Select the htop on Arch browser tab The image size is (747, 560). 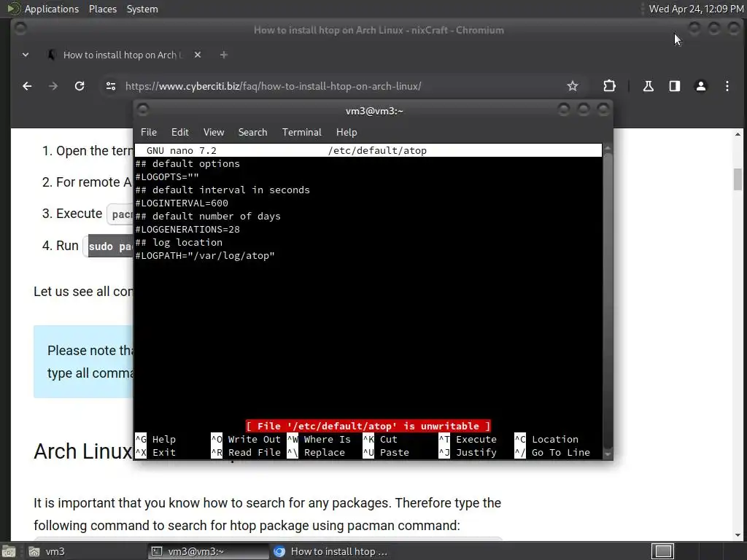click(124, 55)
